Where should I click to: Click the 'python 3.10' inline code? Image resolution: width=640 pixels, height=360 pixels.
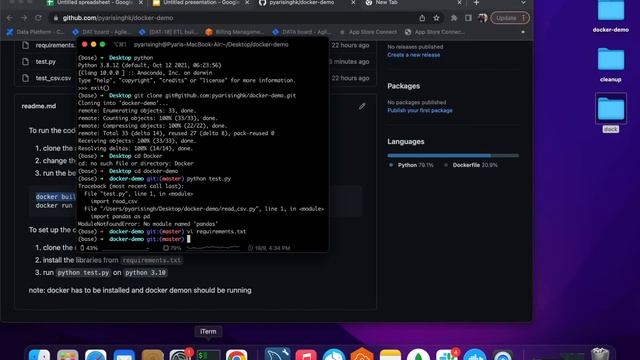tap(145, 273)
